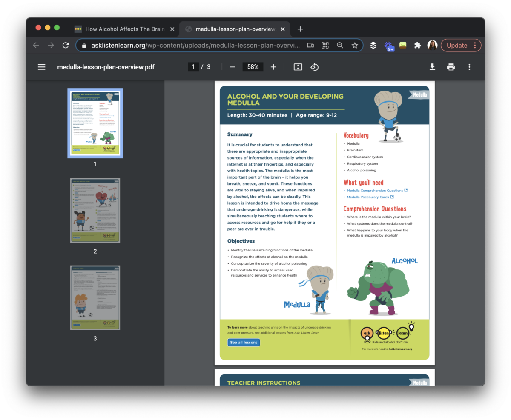The height and width of the screenshot is (420, 511).
Task: Open a new browser tab
Action: 300,29
